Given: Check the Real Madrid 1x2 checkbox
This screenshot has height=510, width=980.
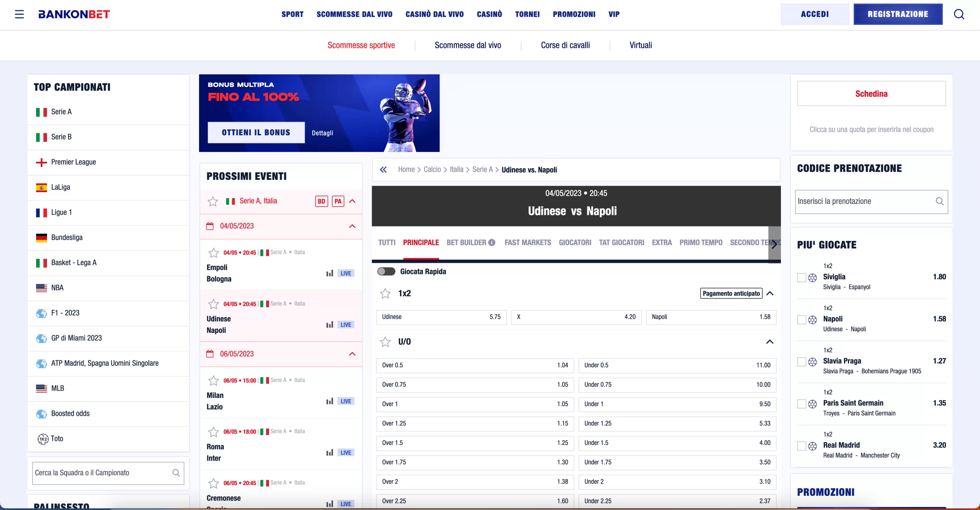Looking at the screenshot, I should click(802, 446).
